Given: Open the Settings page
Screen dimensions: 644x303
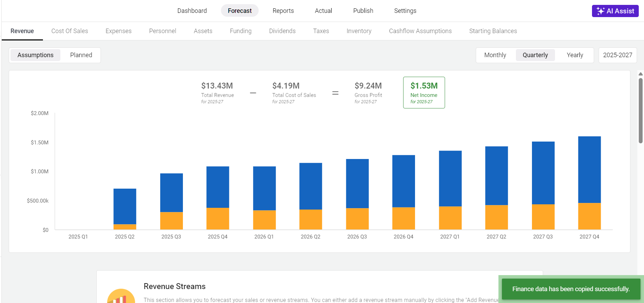Looking at the screenshot, I should (405, 11).
